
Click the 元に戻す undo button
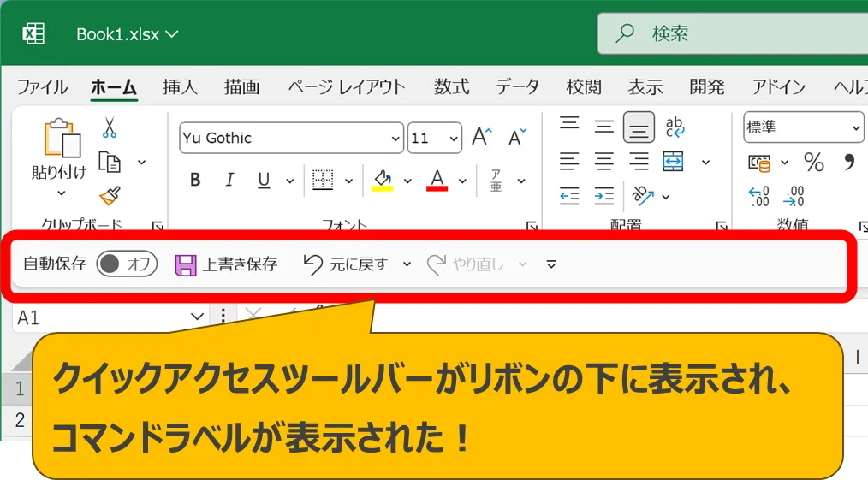(x=346, y=264)
